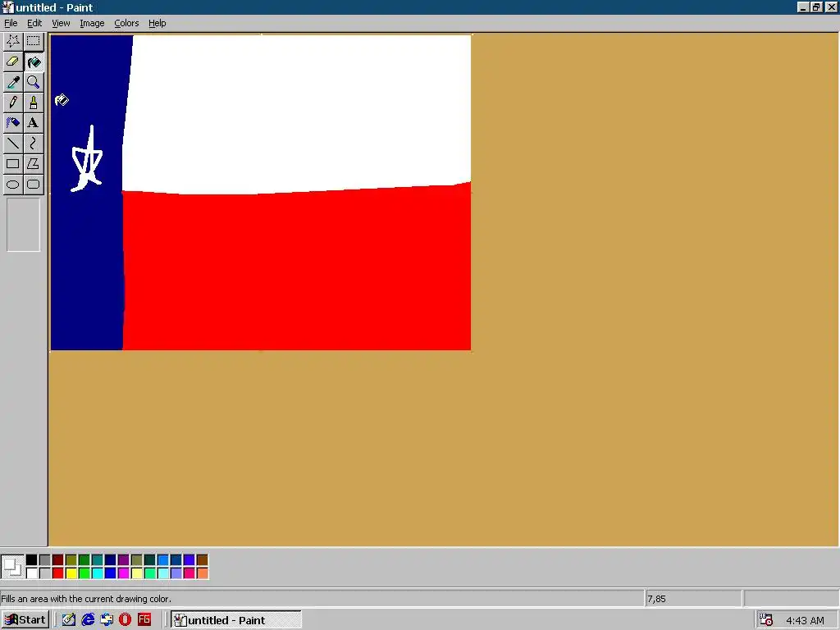Choose the Airbrush spray tool
Image resolution: width=840 pixels, height=630 pixels.
(x=13, y=123)
